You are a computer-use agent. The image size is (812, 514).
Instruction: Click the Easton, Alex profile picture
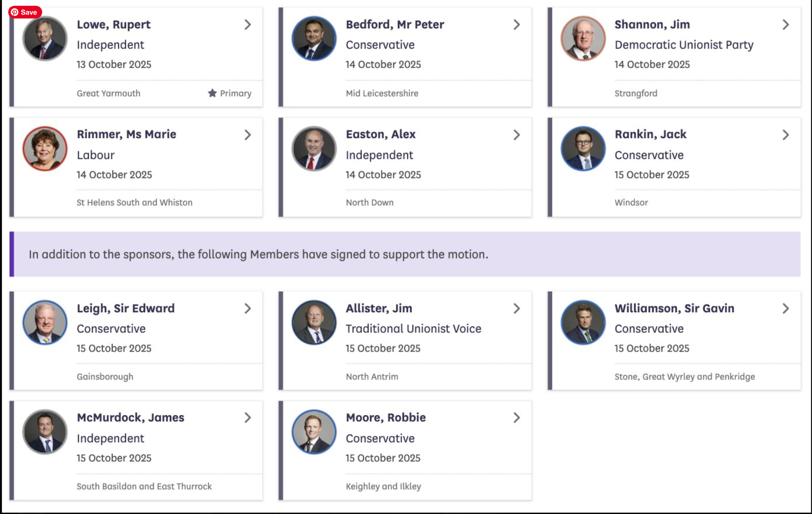pyautogui.click(x=314, y=149)
